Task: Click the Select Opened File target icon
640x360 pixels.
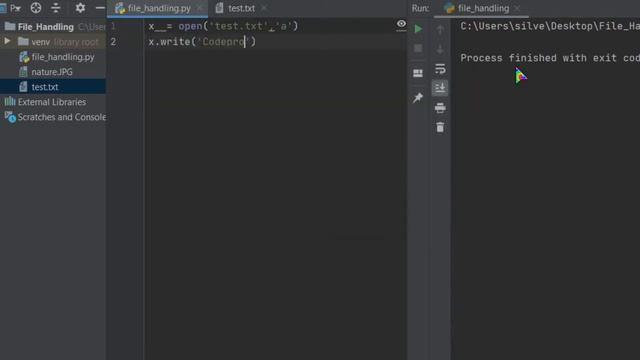Action: click(36, 8)
